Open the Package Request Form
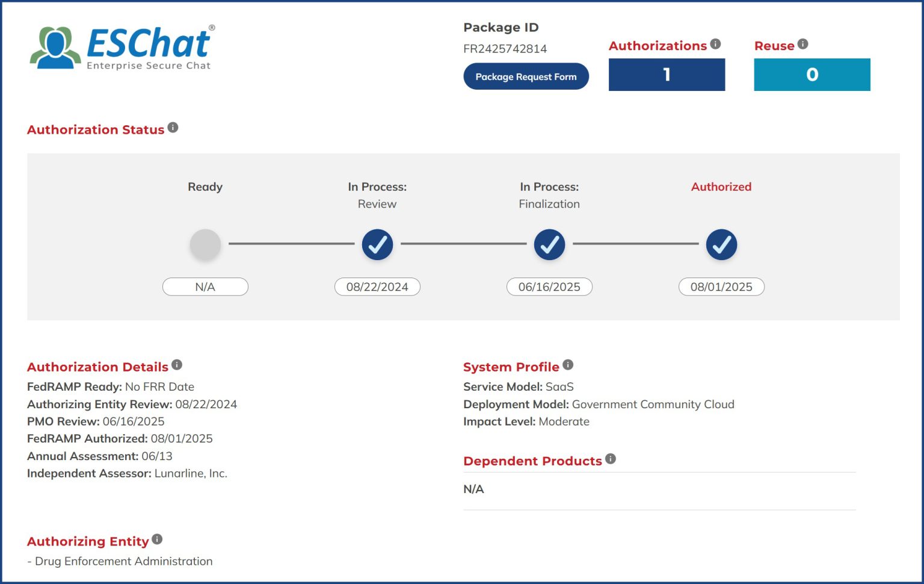This screenshot has width=924, height=584. click(526, 76)
